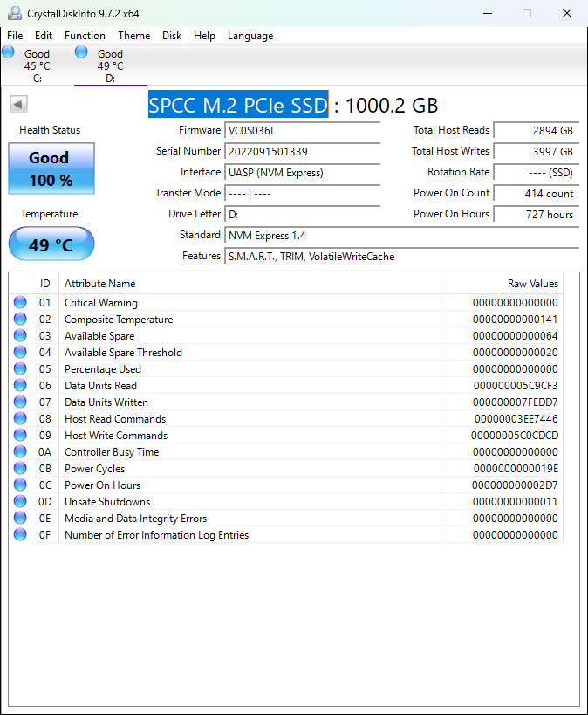Click status orb for Critical Warning row
The image size is (588, 715).
pos(20,302)
